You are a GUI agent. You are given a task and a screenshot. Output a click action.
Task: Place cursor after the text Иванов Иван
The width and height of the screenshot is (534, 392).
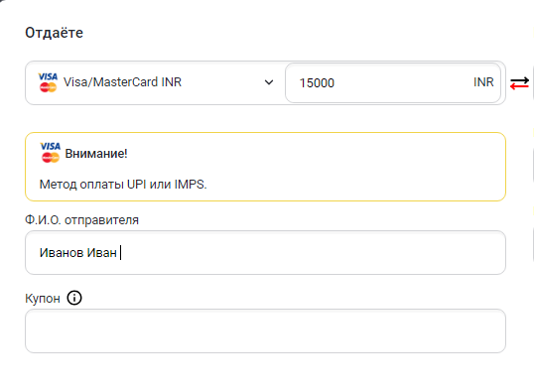[x=120, y=253]
